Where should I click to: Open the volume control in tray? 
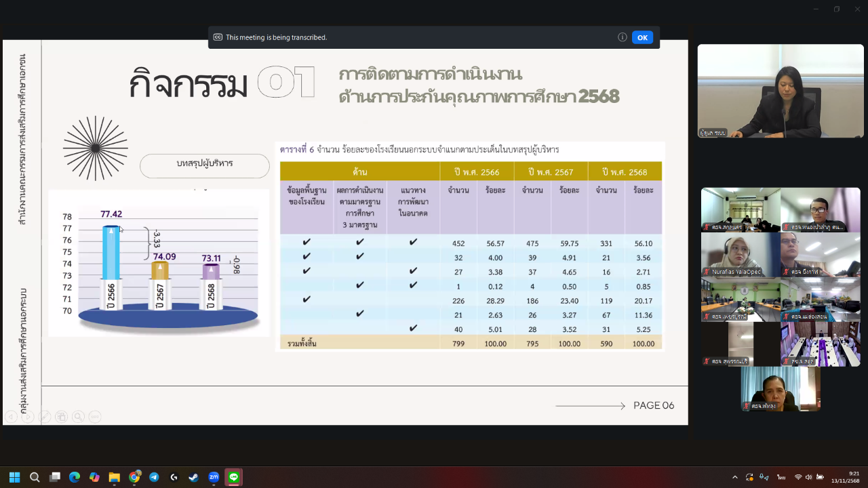pos(808,477)
